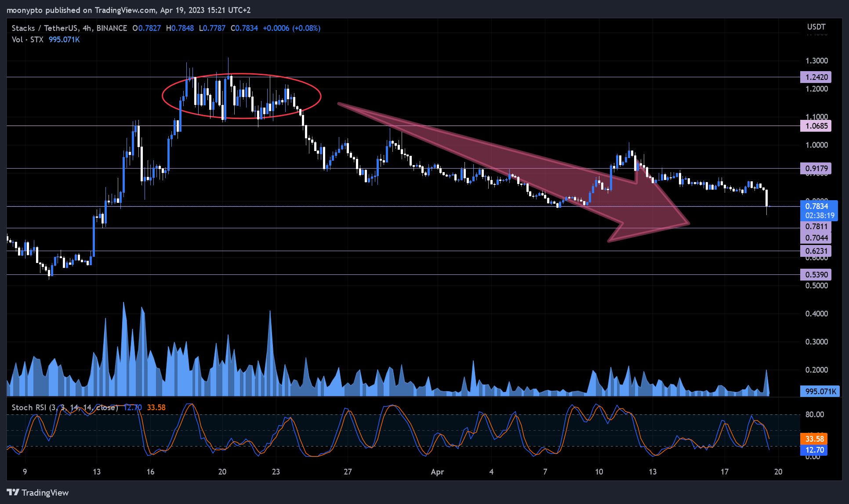Select the 0.9179 price level label
The width and height of the screenshot is (849, 504).
[x=816, y=169]
